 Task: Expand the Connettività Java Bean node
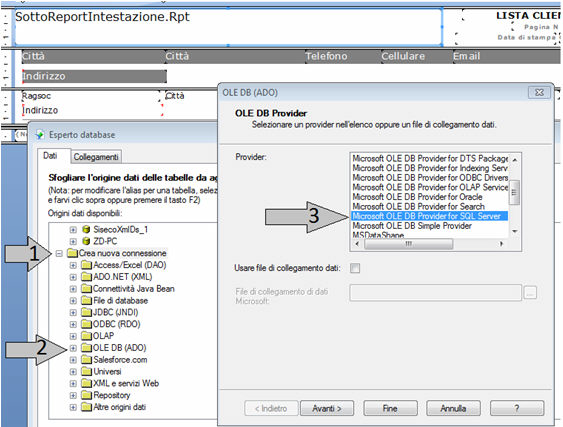[x=73, y=289]
